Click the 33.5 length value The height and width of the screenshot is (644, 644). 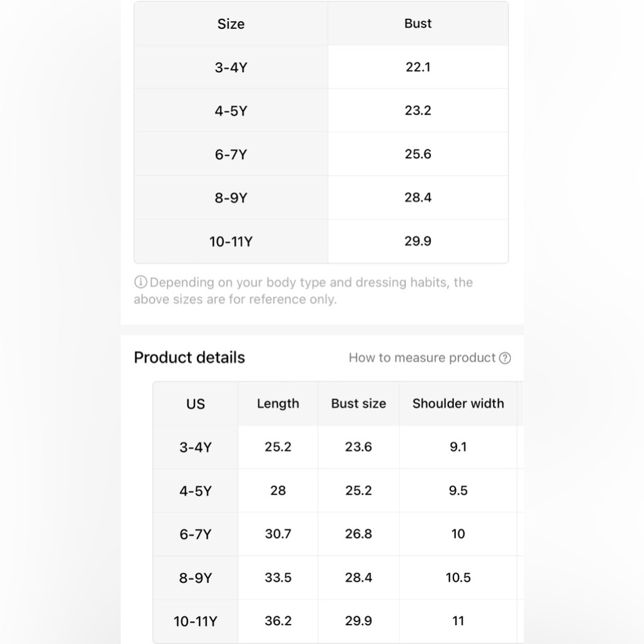tap(278, 578)
